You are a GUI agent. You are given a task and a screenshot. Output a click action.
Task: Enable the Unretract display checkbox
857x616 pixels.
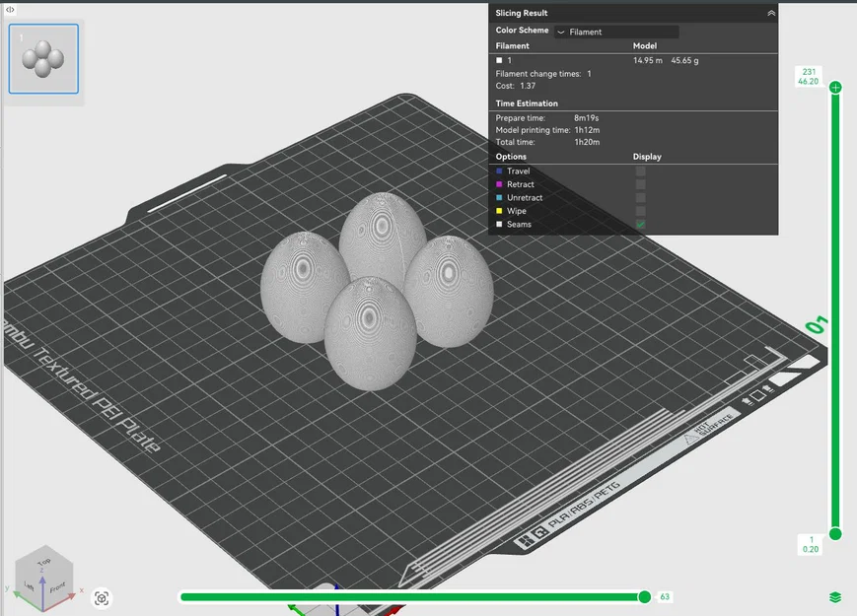(641, 198)
